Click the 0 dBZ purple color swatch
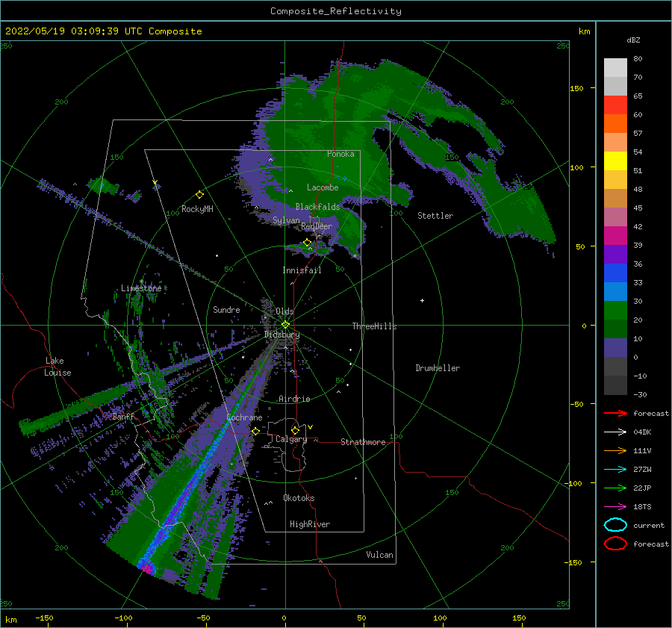 pyautogui.click(x=615, y=348)
